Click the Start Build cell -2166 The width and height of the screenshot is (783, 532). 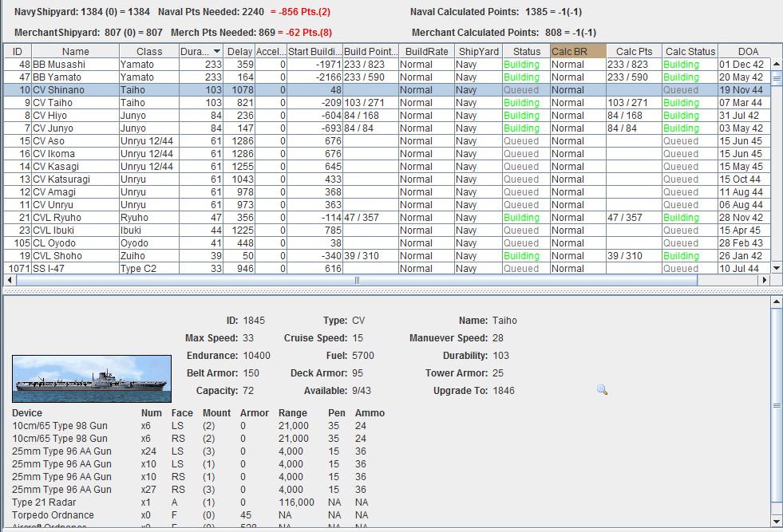(315, 77)
